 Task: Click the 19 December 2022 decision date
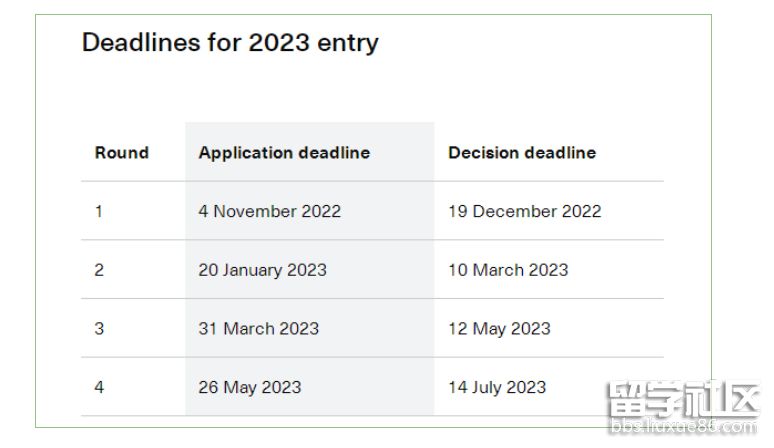tap(525, 211)
